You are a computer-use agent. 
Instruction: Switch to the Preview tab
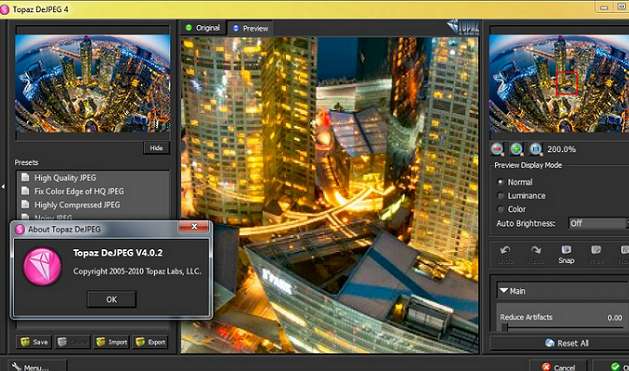click(x=250, y=28)
